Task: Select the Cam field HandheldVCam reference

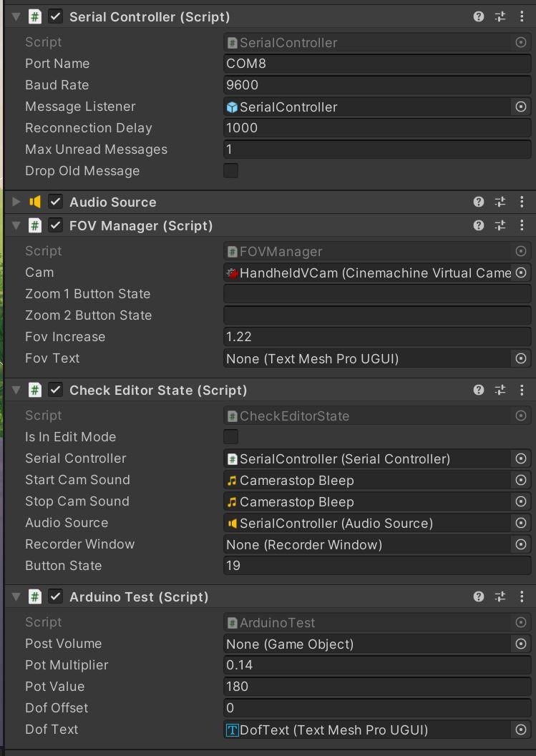Action: (369, 273)
